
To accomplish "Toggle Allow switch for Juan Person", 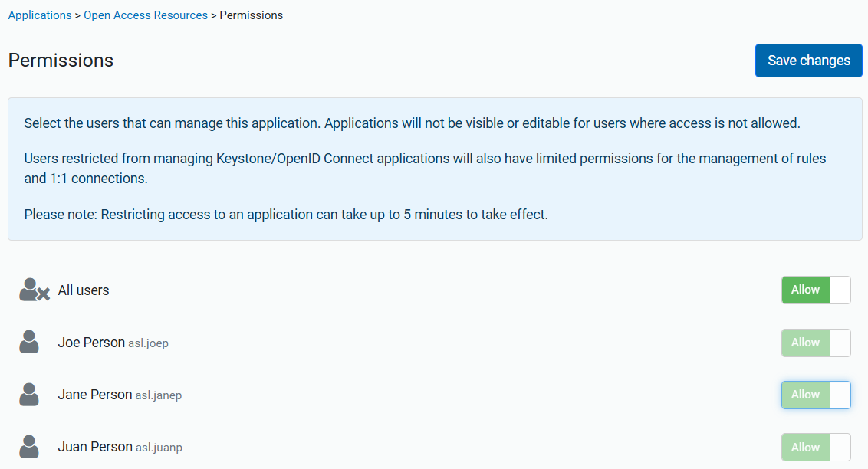I will [x=816, y=447].
